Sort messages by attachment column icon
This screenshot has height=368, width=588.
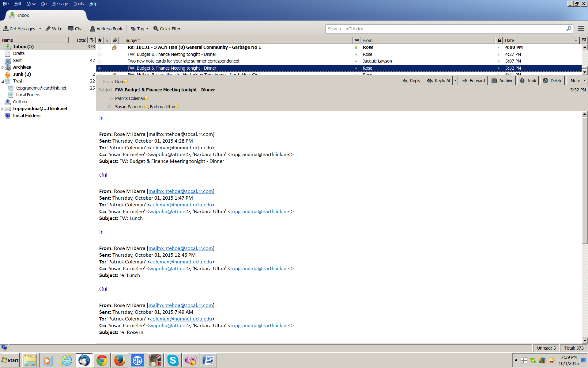point(115,40)
